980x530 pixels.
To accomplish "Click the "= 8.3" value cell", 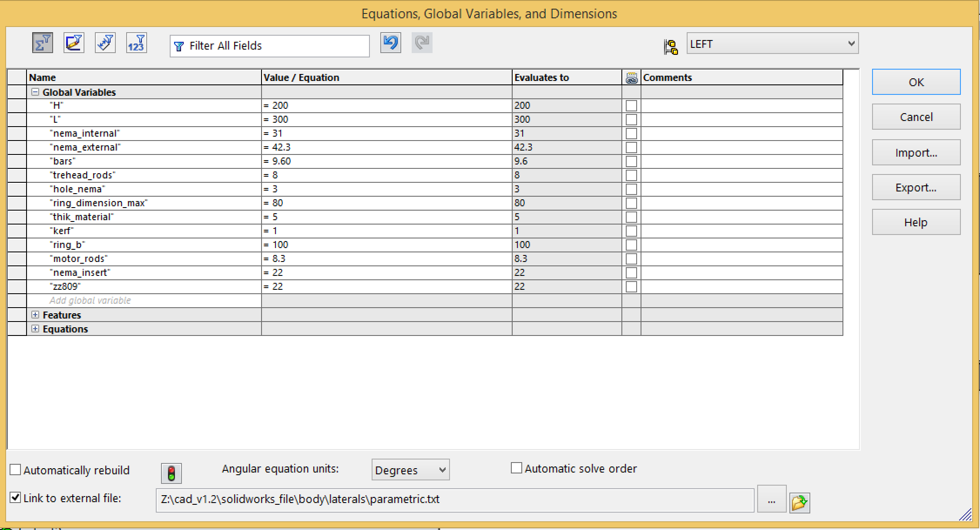I will pos(387,259).
